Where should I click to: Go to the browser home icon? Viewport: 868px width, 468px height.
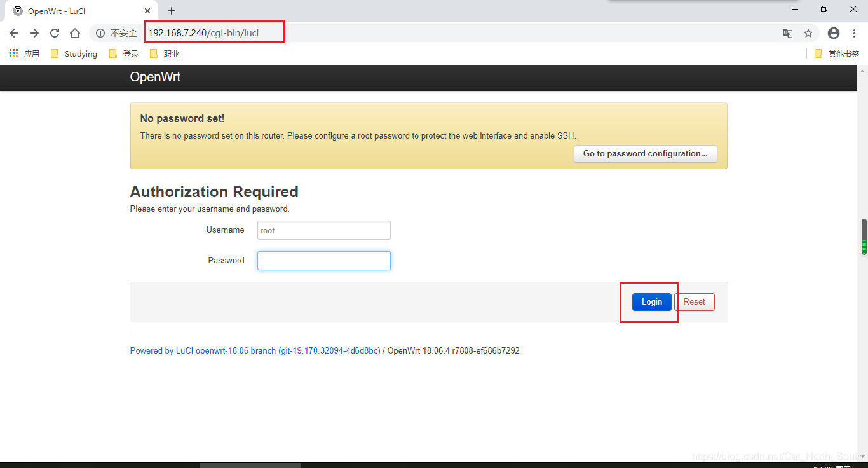[x=75, y=33]
